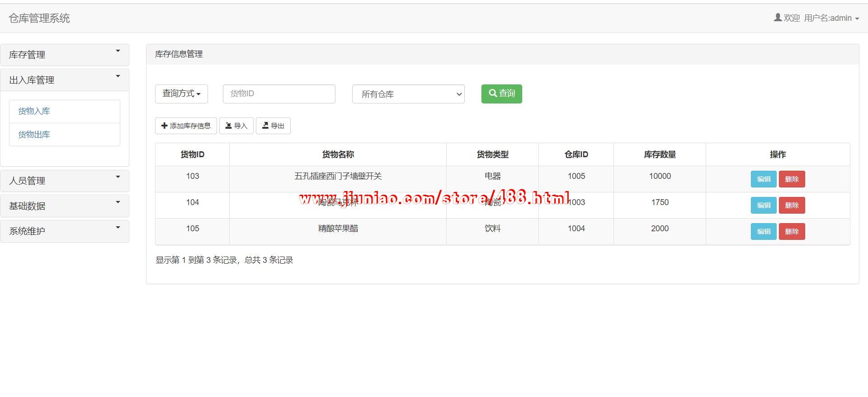Select the 货物ID cell 105
Viewport: 868px width, 397px height.
(193, 231)
